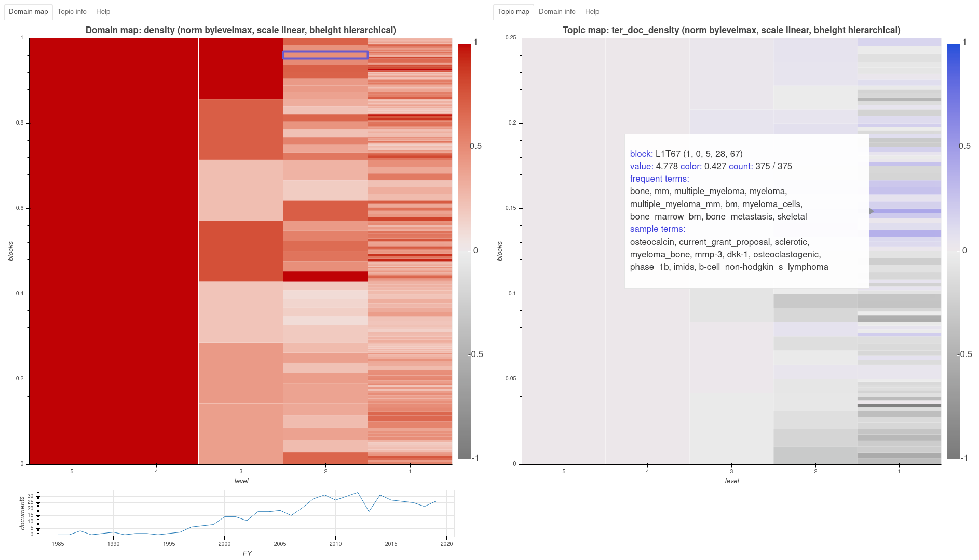
Task: Select the Domain map tab
Action: pos(29,11)
